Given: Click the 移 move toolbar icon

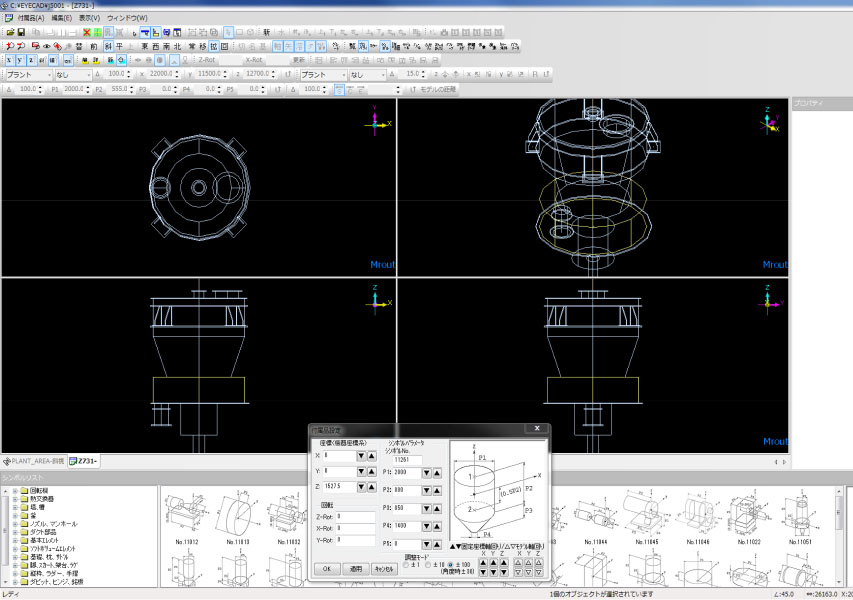Looking at the screenshot, I should 203,46.
